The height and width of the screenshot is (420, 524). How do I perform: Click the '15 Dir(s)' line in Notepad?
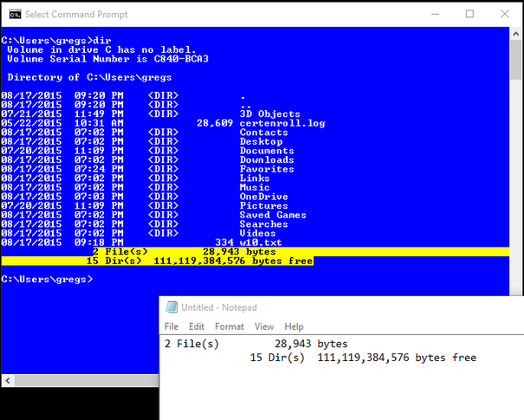[363, 358]
